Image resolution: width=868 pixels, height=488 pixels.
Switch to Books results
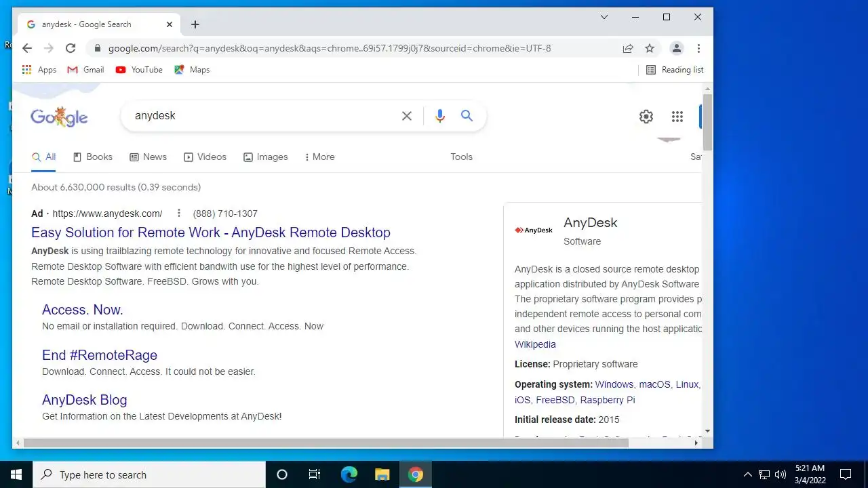pos(93,157)
